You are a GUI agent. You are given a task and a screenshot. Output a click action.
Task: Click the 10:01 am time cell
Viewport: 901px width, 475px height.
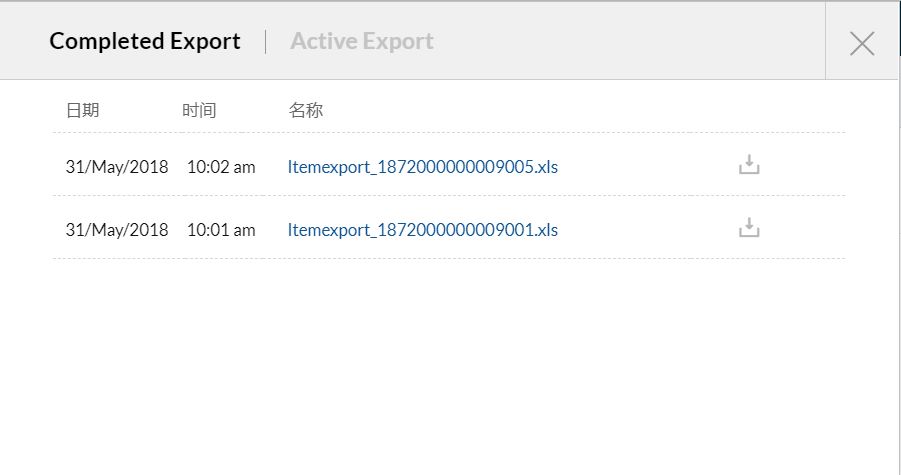[x=221, y=229]
